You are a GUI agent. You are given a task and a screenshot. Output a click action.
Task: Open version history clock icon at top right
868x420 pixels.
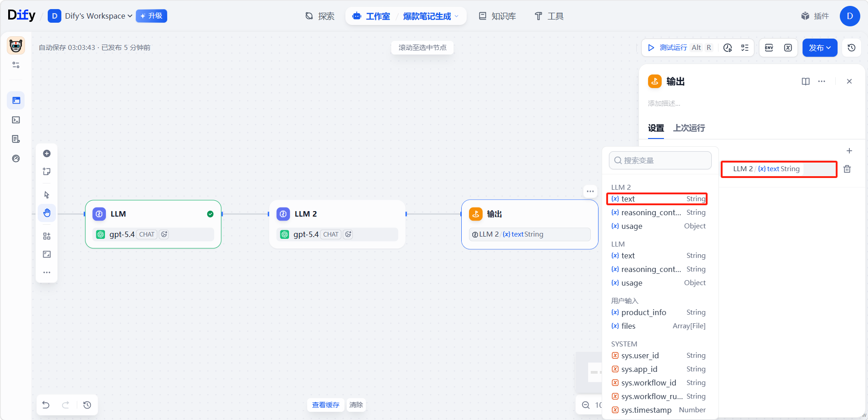coord(852,48)
